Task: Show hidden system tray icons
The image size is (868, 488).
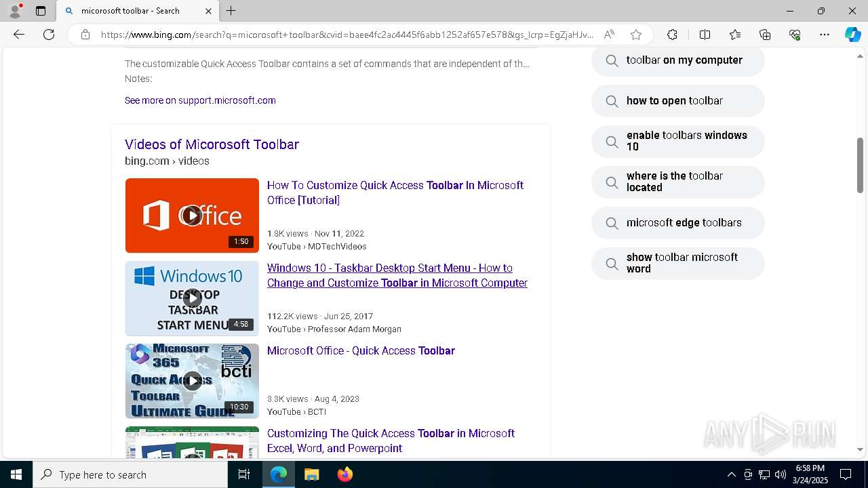Action: click(x=731, y=474)
